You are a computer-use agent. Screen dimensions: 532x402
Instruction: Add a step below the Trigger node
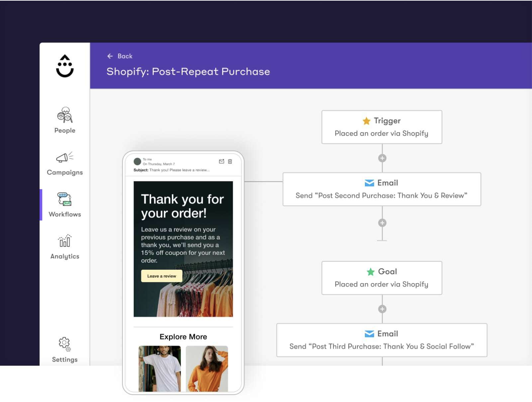382,158
